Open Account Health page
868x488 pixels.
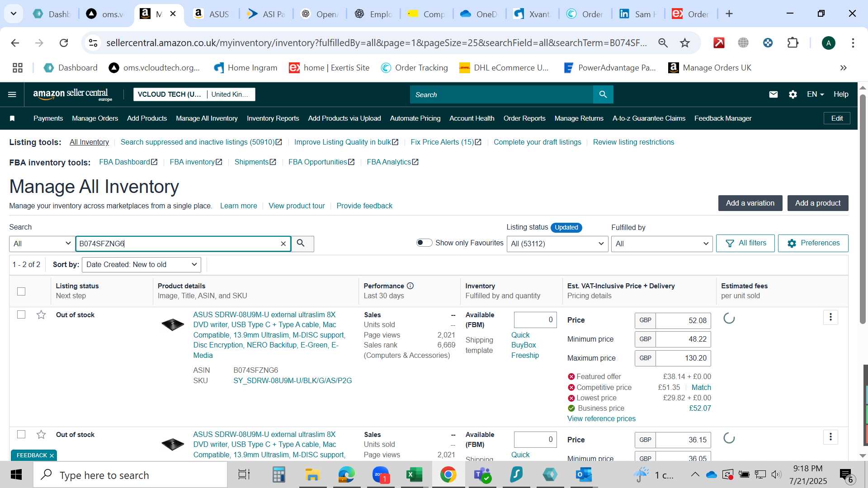pyautogui.click(x=472, y=118)
